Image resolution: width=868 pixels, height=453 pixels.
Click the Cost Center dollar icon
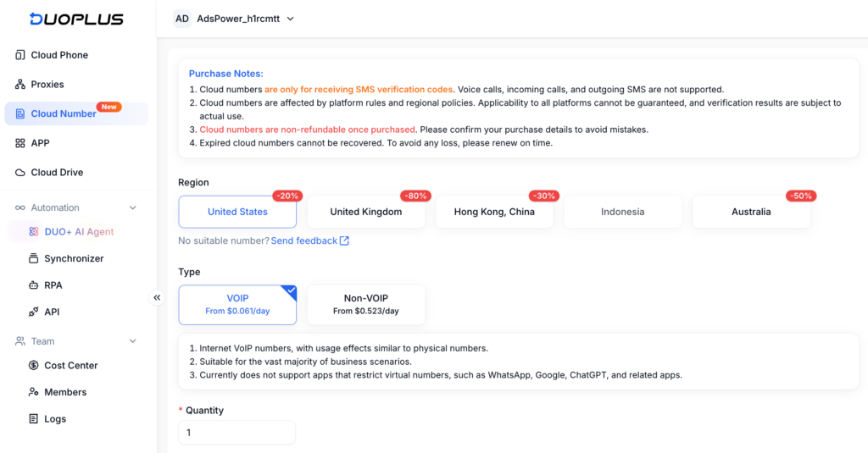[x=33, y=365]
